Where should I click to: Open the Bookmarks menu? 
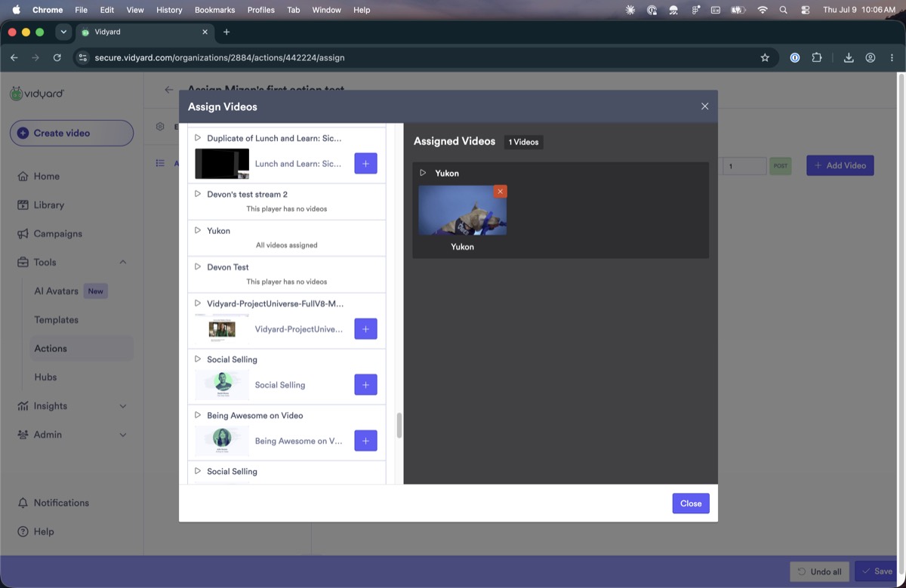(214, 10)
